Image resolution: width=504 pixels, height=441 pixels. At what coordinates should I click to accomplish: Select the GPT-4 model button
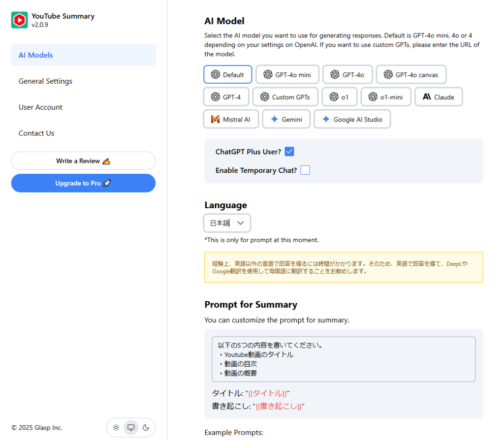click(x=226, y=97)
